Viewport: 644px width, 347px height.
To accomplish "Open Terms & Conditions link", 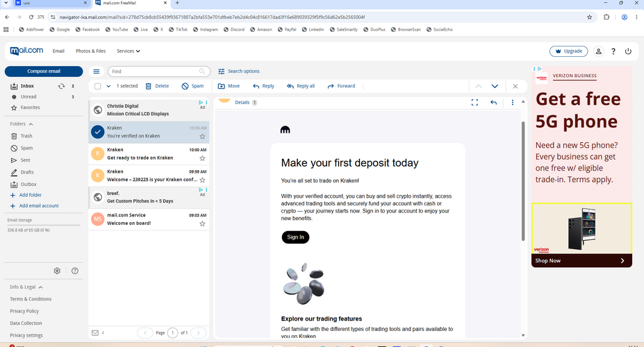I will click(31, 299).
